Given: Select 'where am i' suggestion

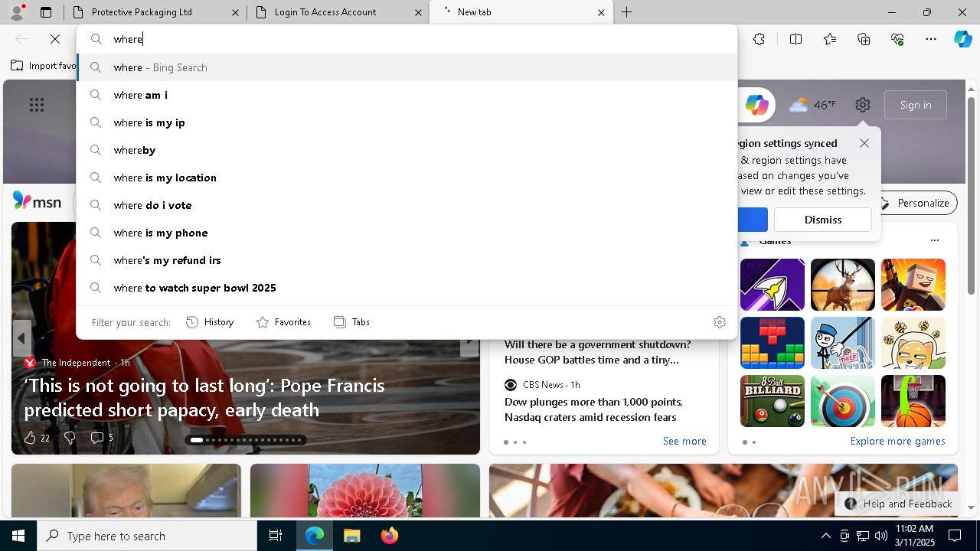Looking at the screenshot, I should tap(407, 95).
